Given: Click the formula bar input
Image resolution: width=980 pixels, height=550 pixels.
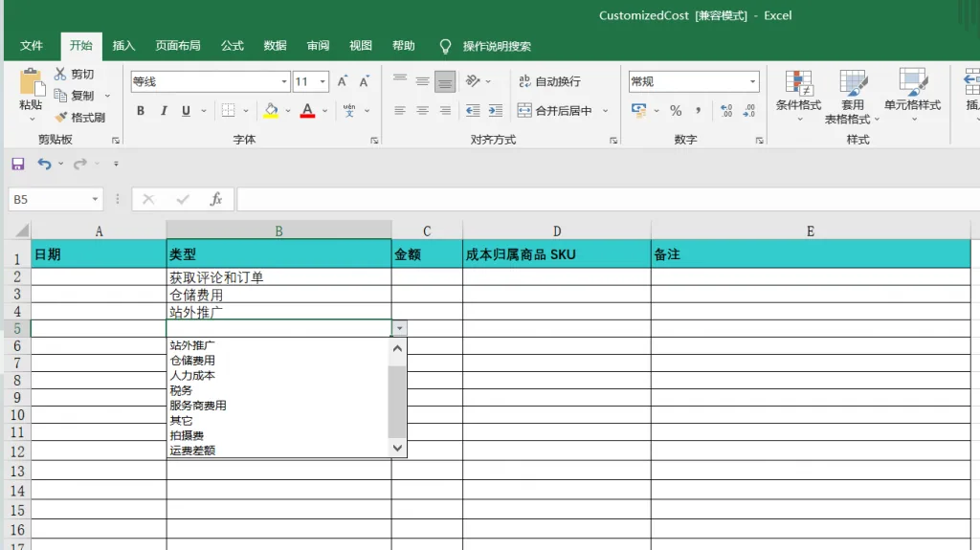Looking at the screenshot, I should coord(608,199).
